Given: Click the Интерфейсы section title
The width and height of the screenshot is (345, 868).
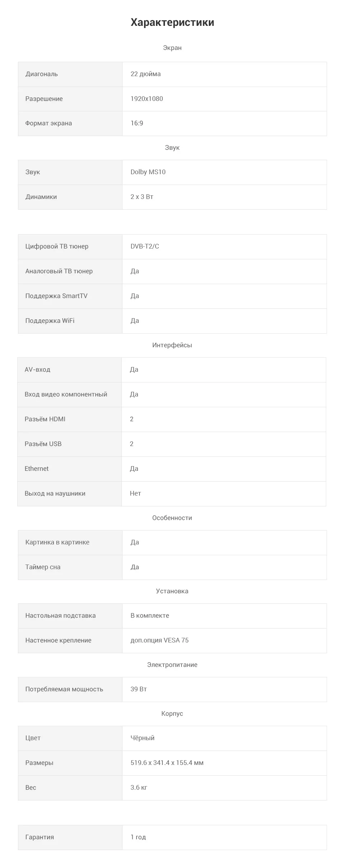Looking at the screenshot, I should click(172, 345).
